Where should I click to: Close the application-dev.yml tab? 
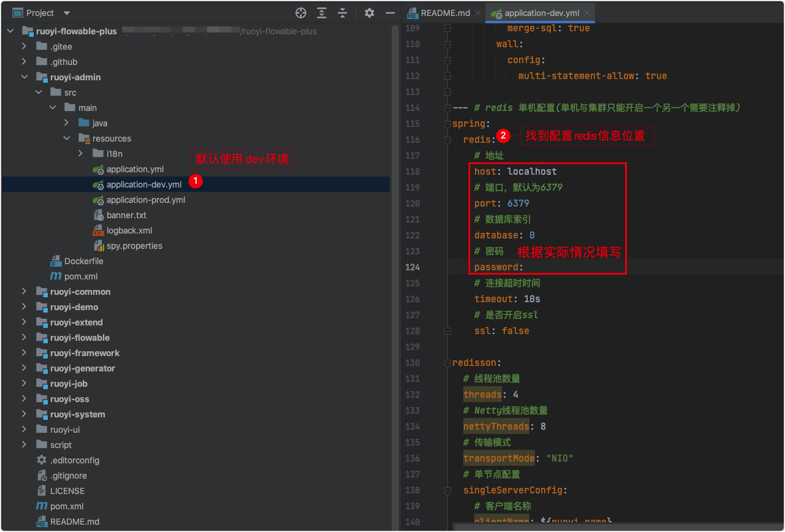587,13
